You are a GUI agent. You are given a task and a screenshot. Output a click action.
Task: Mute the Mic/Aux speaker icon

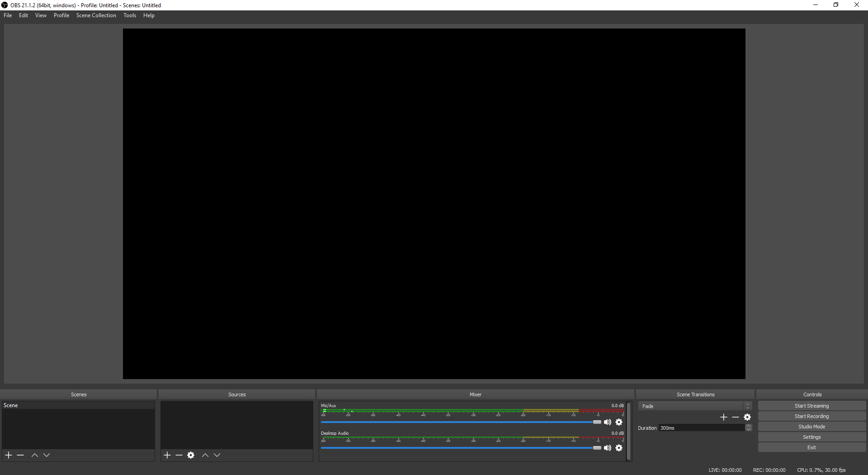(x=608, y=422)
